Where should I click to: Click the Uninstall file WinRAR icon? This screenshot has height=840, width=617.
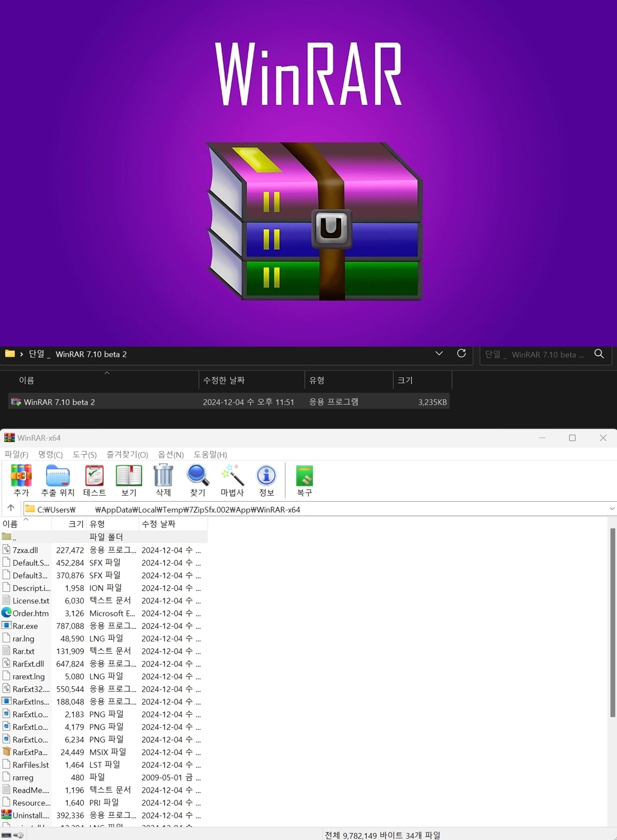point(6,815)
